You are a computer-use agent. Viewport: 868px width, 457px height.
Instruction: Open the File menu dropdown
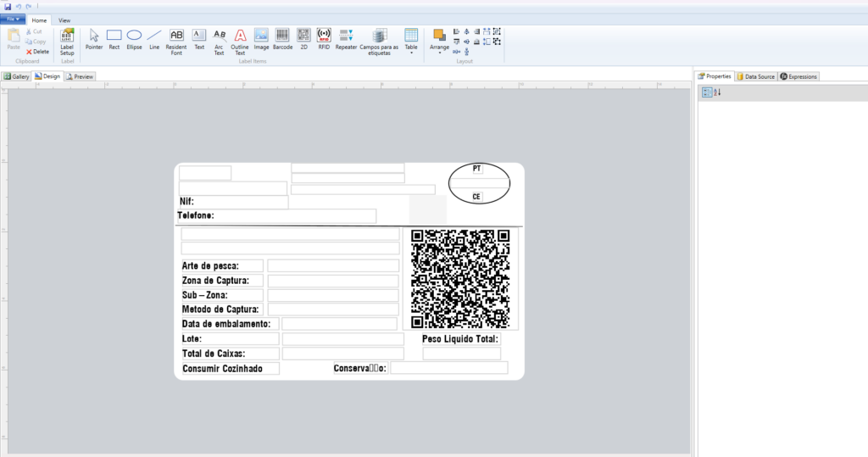click(12, 20)
